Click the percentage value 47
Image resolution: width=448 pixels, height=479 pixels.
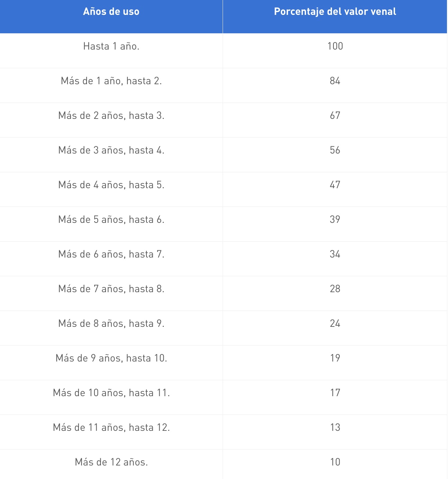click(x=335, y=185)
